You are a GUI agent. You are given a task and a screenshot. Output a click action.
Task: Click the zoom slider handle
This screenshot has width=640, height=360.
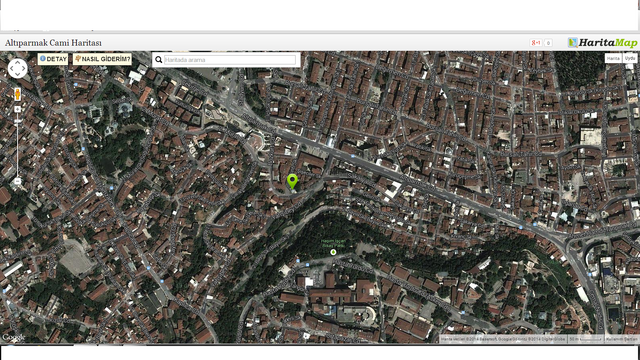tap(18, 121)
